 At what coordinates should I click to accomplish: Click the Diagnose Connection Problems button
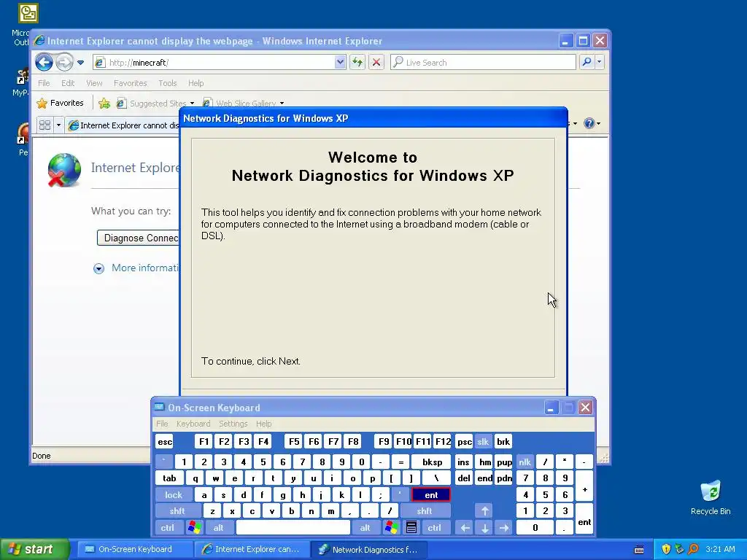click(x=139, y=238)
